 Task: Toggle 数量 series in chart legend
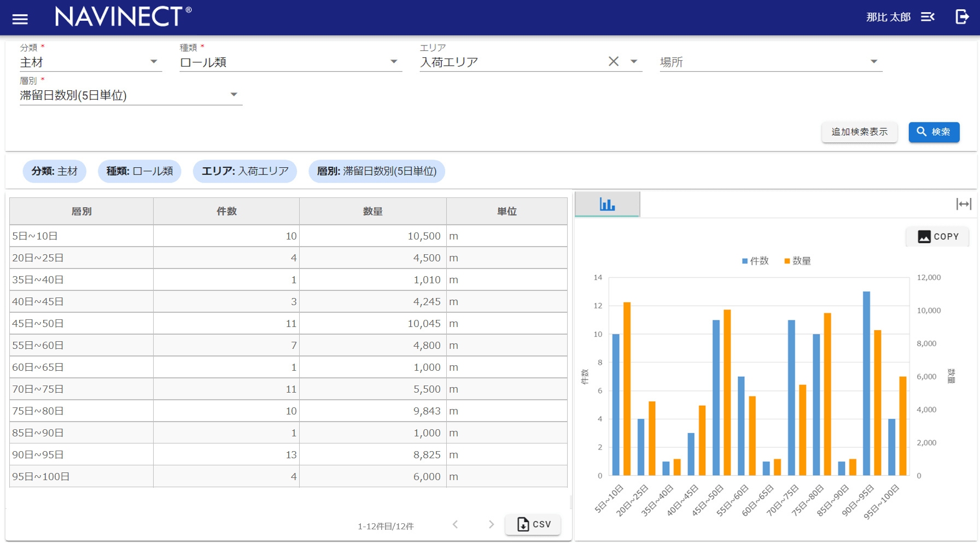(x=797, y=261)
